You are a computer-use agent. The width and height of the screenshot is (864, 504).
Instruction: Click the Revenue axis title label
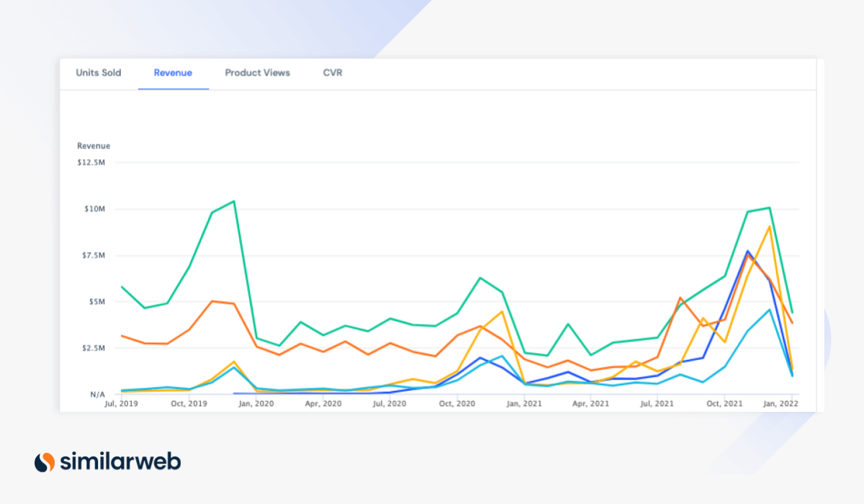coord(94,145)
